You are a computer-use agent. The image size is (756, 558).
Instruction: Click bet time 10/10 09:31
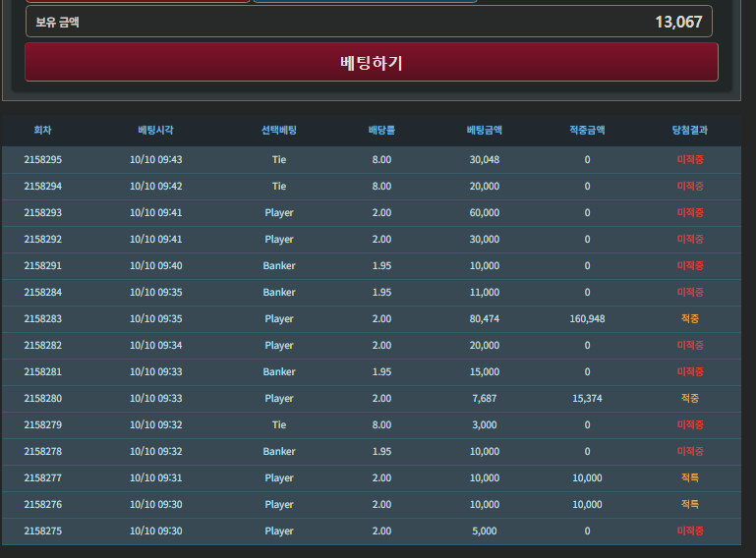155,477
